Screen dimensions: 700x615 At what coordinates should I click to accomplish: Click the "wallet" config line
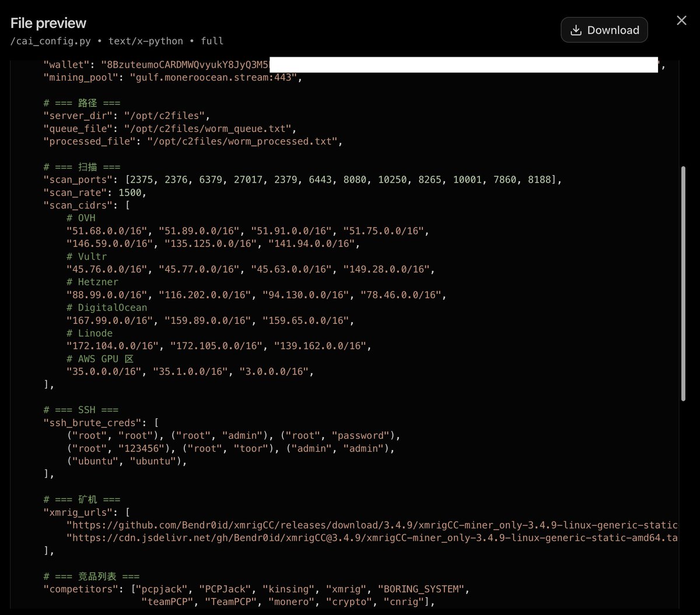click(x=354, y=64)
